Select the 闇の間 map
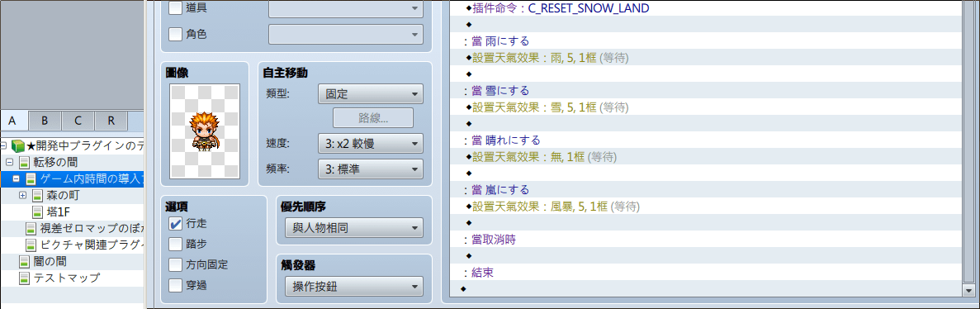 click(50, 261)
